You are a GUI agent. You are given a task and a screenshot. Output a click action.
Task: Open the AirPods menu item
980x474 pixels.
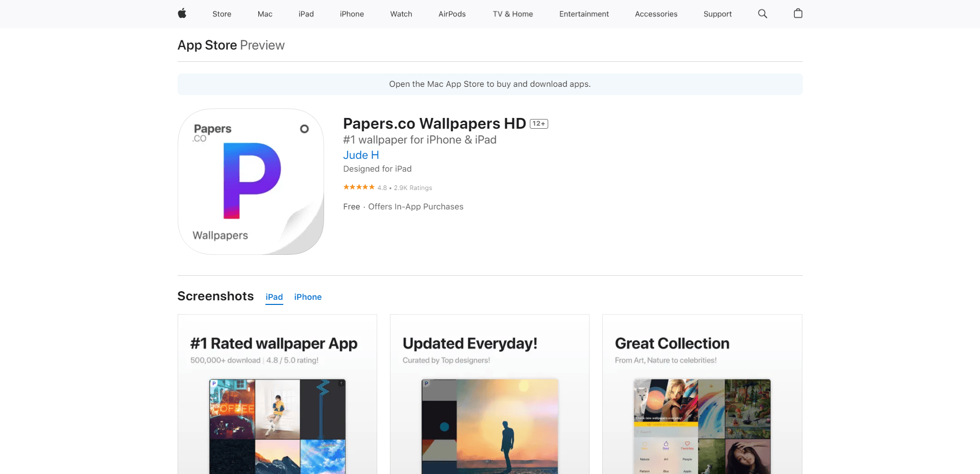point(452,14)
